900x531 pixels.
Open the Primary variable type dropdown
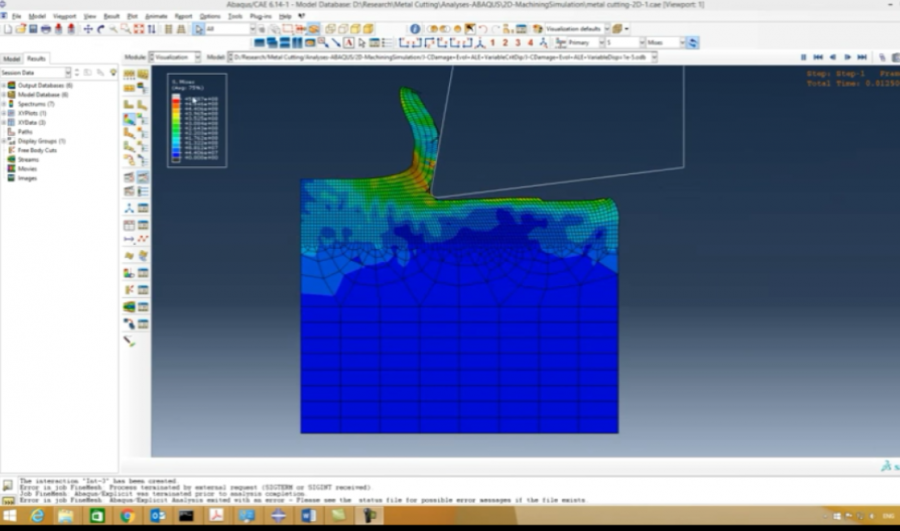tap(583, 43)
